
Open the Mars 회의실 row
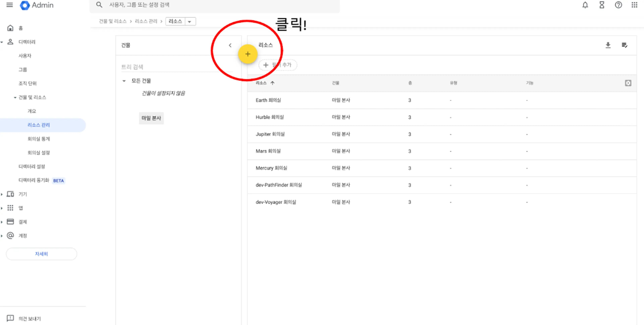tap(442, 151)
